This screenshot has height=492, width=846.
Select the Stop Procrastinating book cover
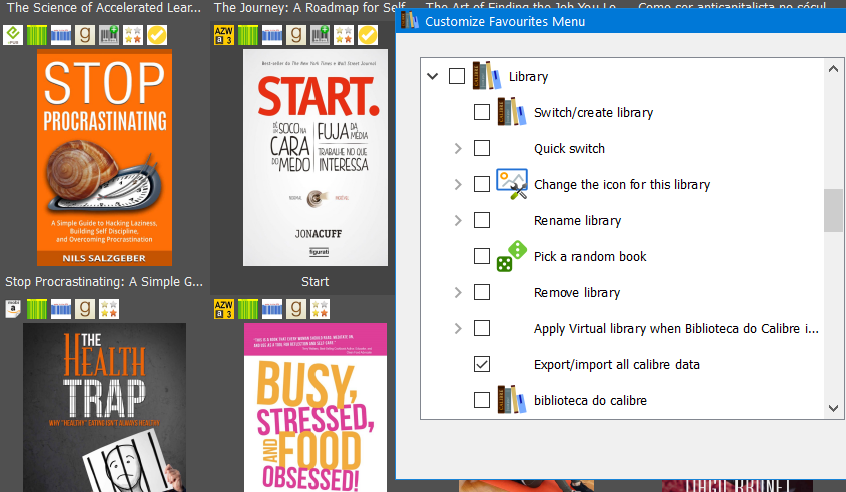click(x=105, y=158)
